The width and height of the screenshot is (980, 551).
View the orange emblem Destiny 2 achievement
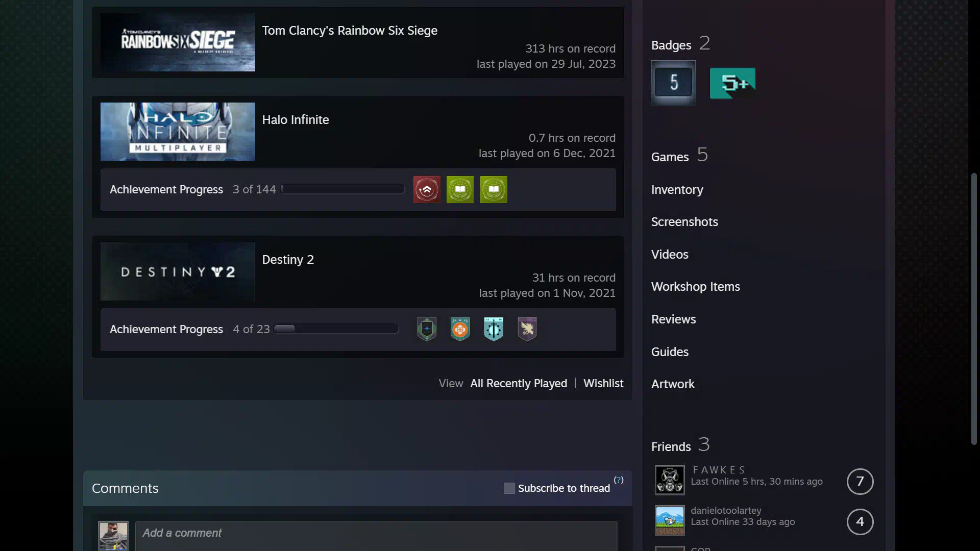tap(460, 329)
